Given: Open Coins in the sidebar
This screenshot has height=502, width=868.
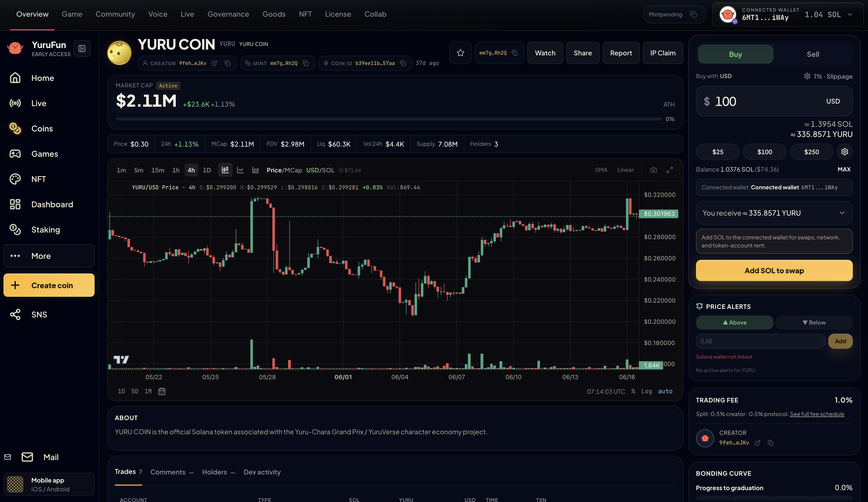Looking at the screenshot, I should pos(49,129).
